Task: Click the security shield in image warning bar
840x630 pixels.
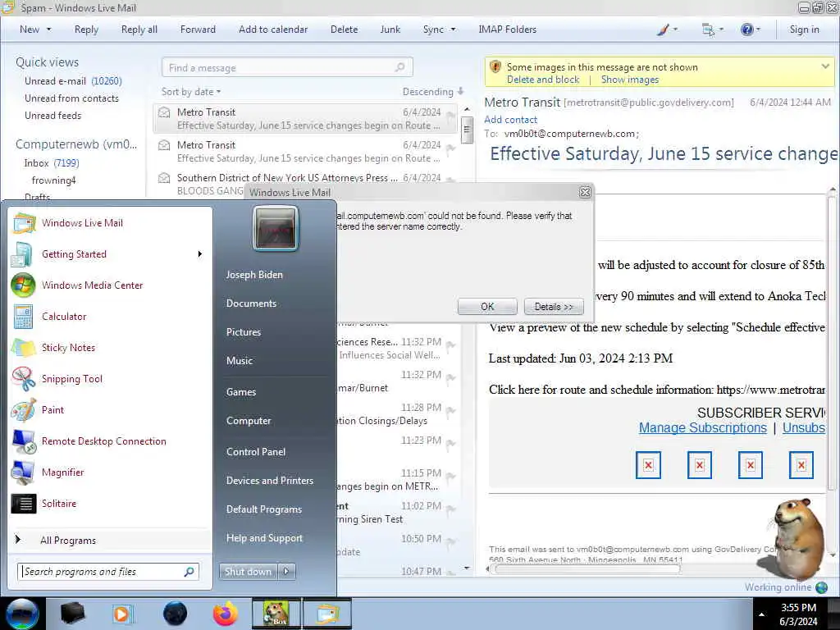Action: tap(495, 67)
